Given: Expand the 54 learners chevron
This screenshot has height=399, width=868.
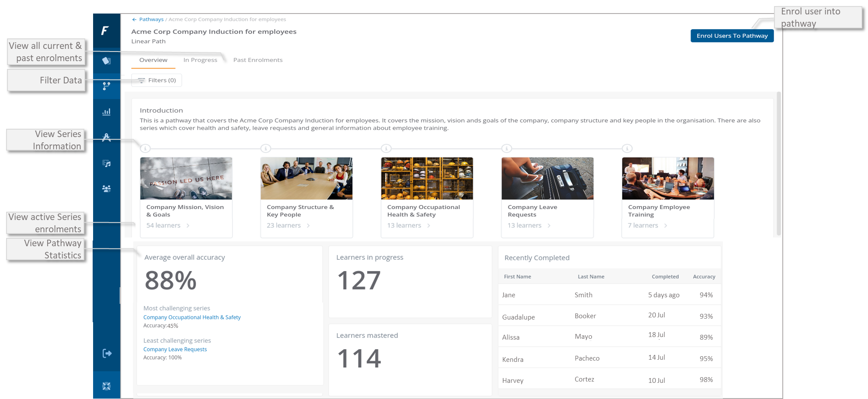Looking at the screenshot, I should point(188,226).
